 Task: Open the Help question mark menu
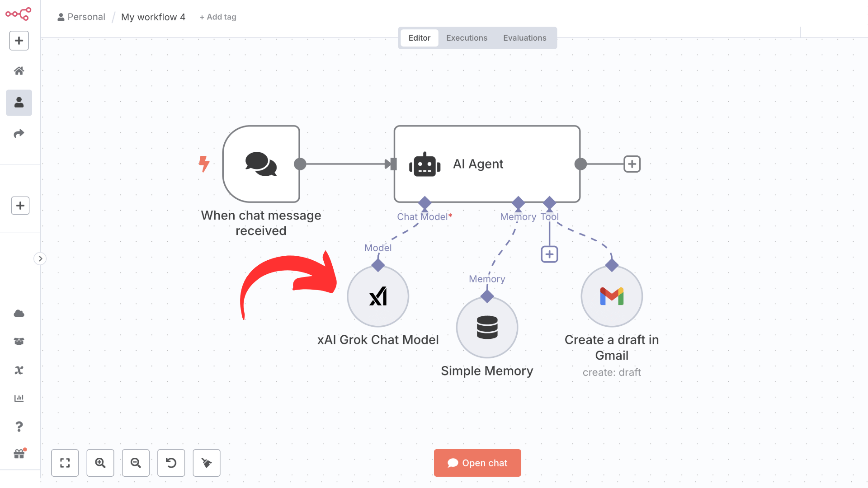(x=19, y=426)
